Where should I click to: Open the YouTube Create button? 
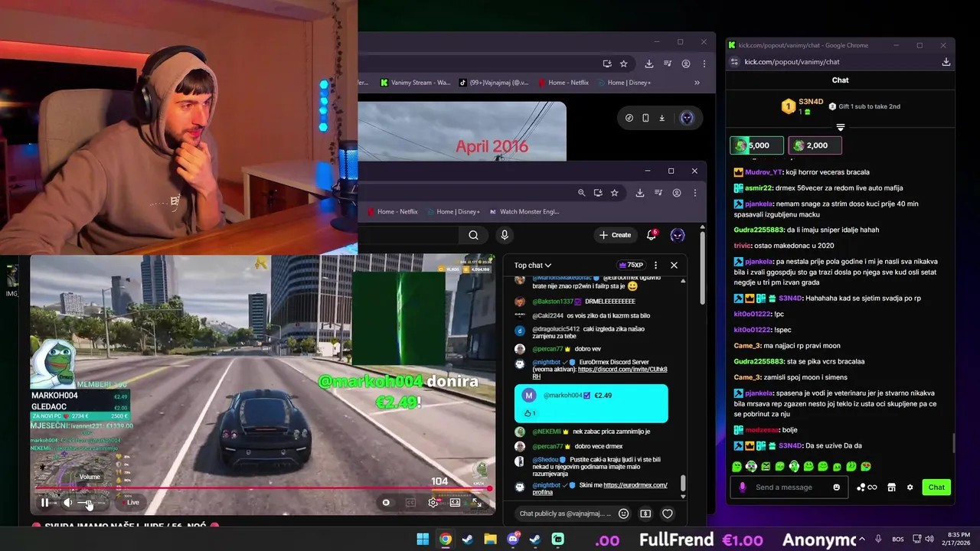(616, 235)
